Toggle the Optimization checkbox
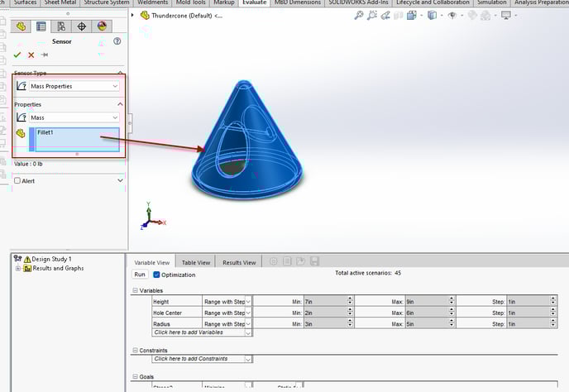569x392 pixels. point(156,275)
